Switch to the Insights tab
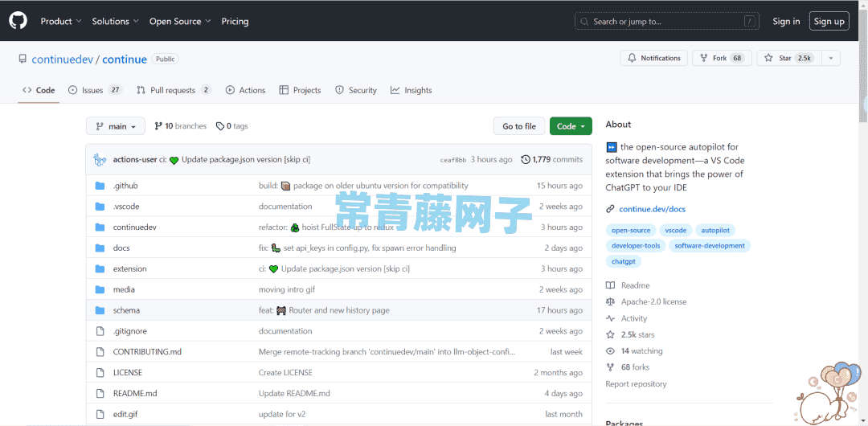868x426 pixels. [411, 90]
